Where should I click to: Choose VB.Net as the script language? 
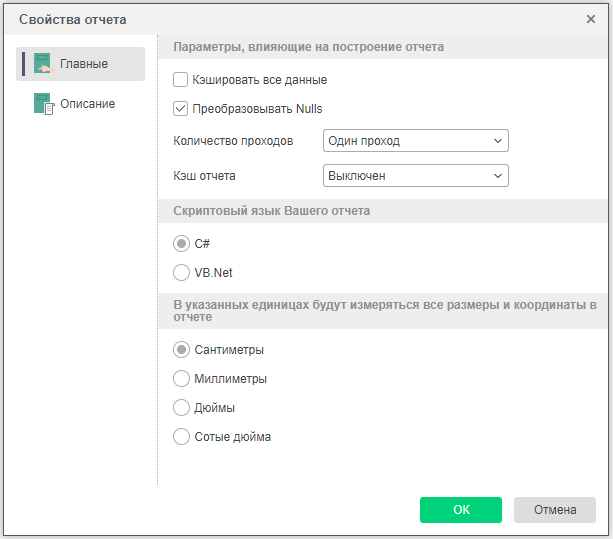(181, 272)
